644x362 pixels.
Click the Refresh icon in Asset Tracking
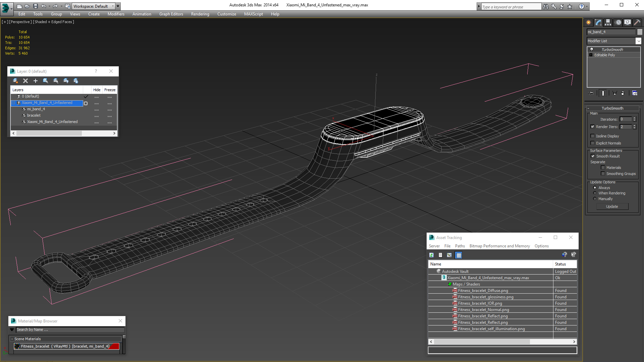tap(431, 255)
